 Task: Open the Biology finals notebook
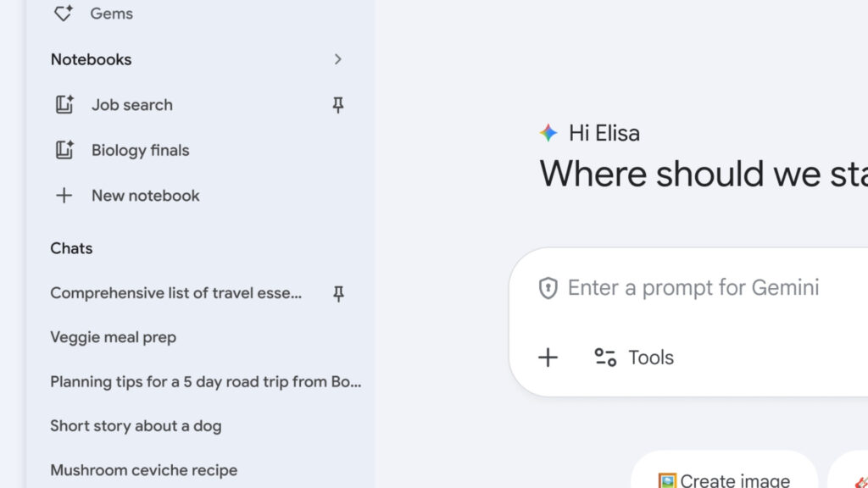point(140,150)
